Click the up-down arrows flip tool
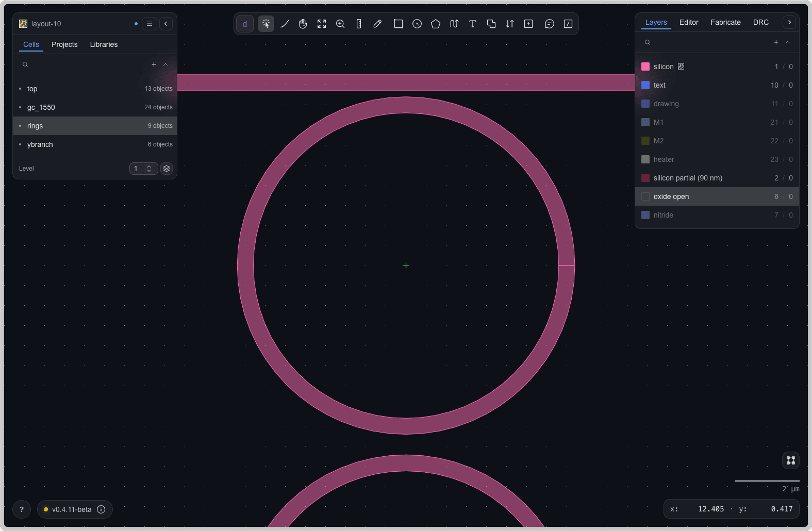The height and width of the screenshot is (531, 812). pyautogui.click(x=510, y=24)
